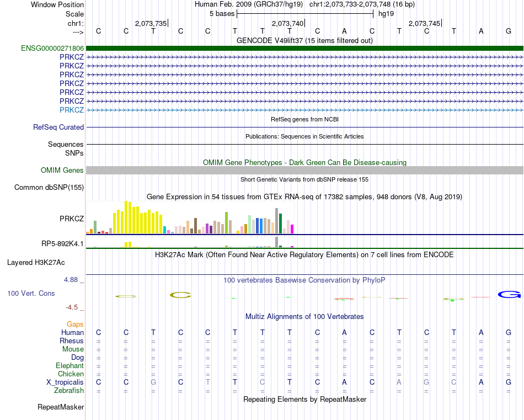524x420 pixels.
Task: Click the X_tropicalis alignment row label
Action: 65,382
